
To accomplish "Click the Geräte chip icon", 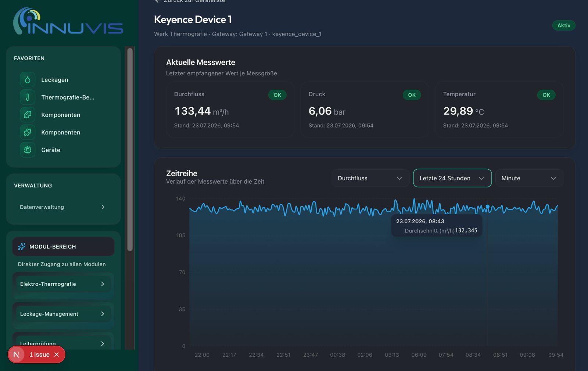I will coord(28,150).
